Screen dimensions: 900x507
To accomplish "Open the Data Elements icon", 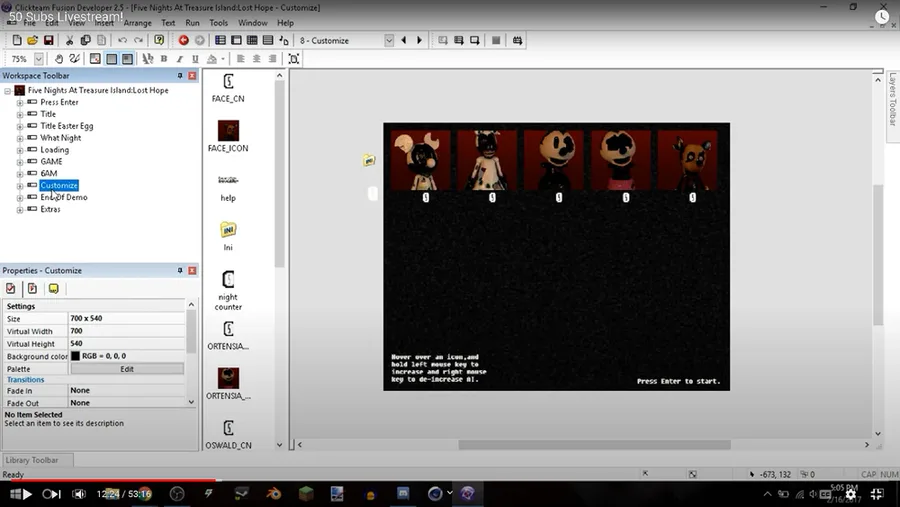I will tap(284, 40).
